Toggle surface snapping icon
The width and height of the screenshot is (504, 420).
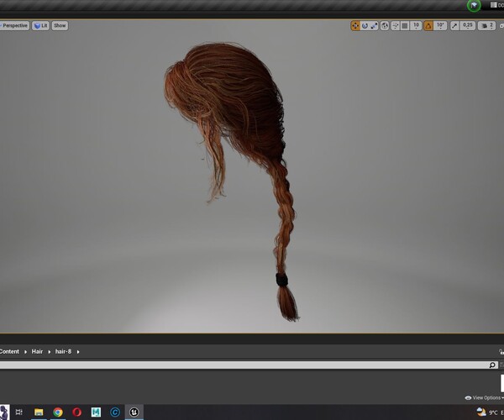click(x=396, y=25)
